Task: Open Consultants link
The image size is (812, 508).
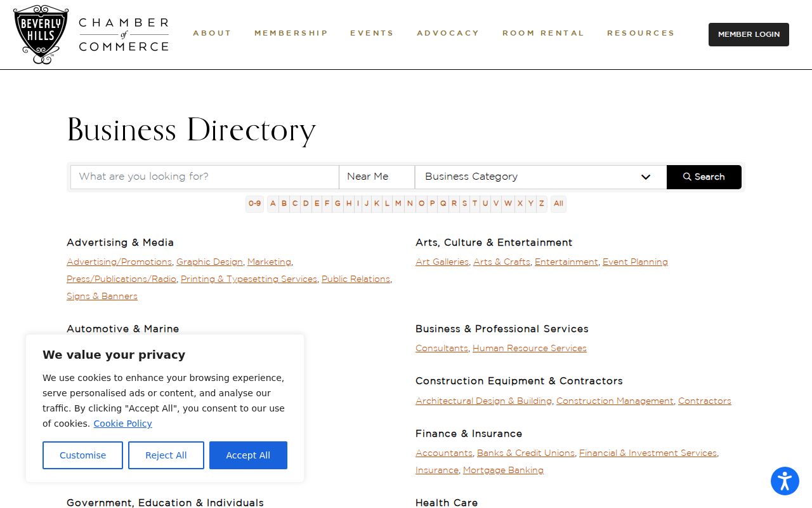Action: (x=442, y=348)
